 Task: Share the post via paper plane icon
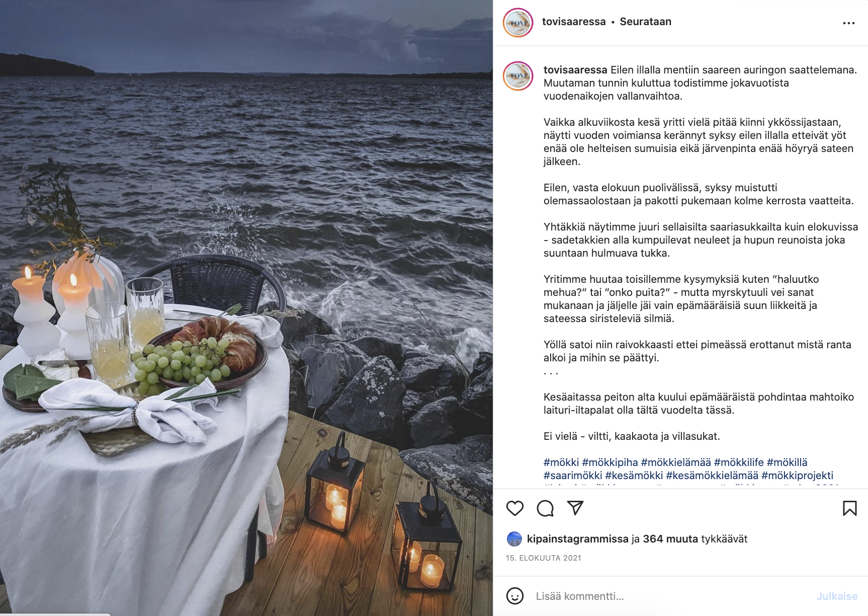tap(575, 508)
